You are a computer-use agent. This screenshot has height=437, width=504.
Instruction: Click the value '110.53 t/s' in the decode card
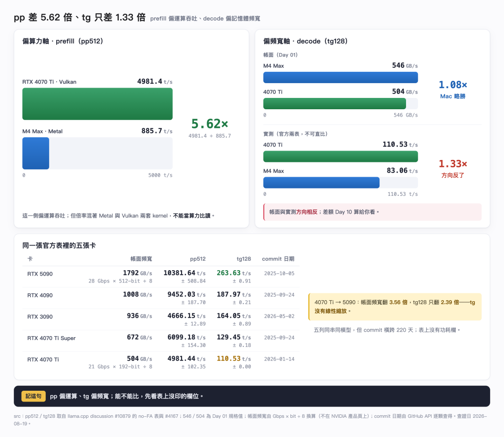click(x=400, y=145)
